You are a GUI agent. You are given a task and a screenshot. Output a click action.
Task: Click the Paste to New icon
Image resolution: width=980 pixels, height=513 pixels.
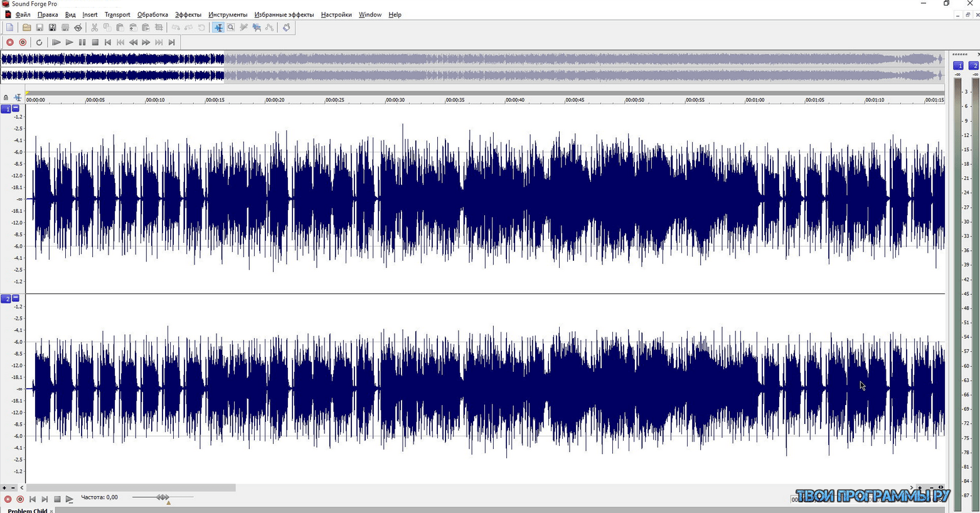click(146, 28)
